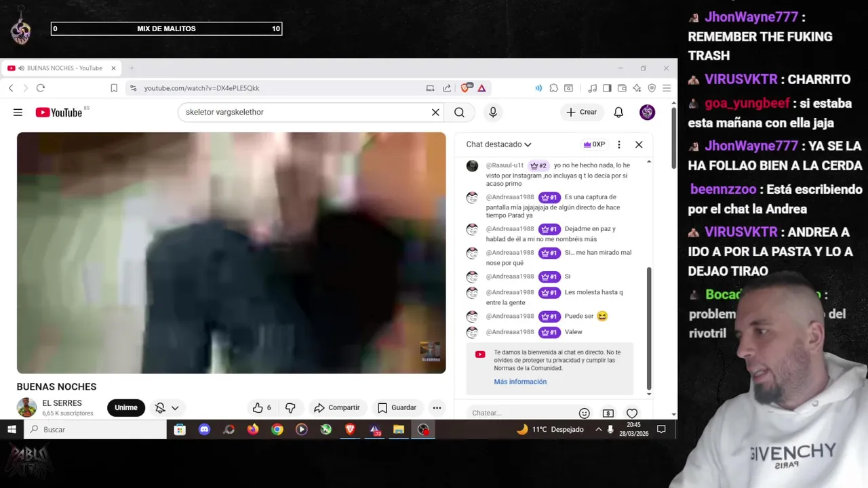The height and width of the screenshot is (488, 868).
Task: Click the browser address bar URL
Action: [201, 88]
